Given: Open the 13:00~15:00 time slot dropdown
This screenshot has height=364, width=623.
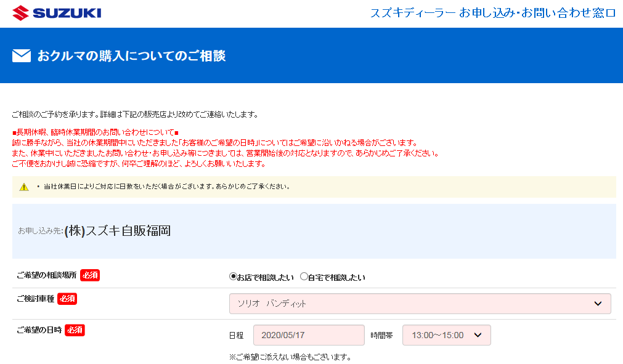Looking at the screenshot, I should tap(447, 335).
